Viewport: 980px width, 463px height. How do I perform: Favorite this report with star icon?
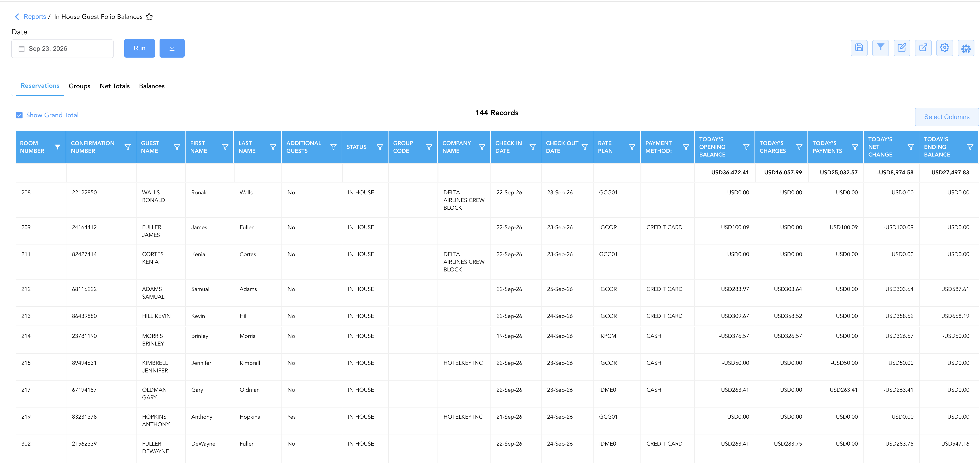pos(149,17)
